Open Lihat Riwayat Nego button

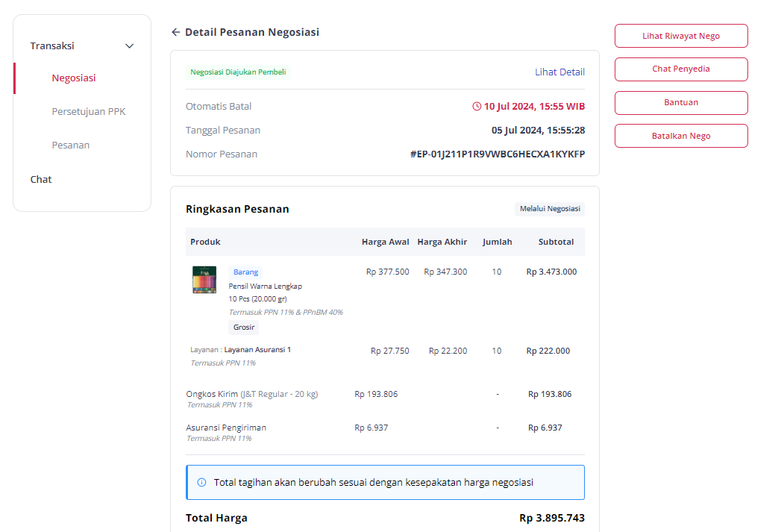(681, 36)
